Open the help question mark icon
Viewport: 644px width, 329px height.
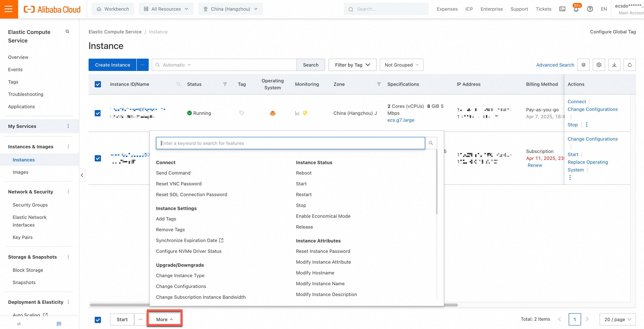590,9
